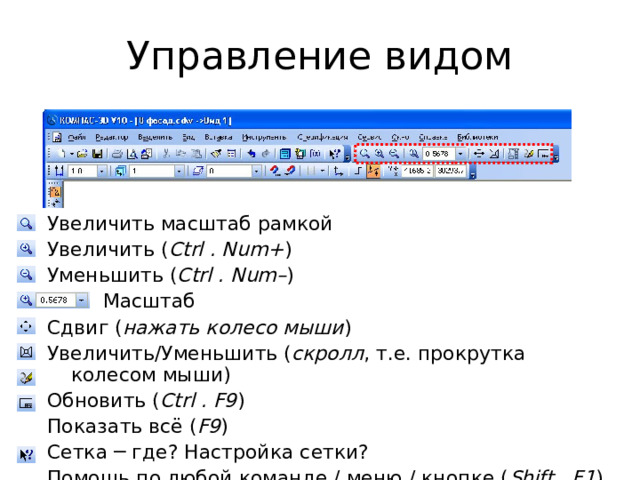Click the zoom in magnifier inside the red dotted toolbar
This screenshot has width=640, height=480.
tap(379, 154)
